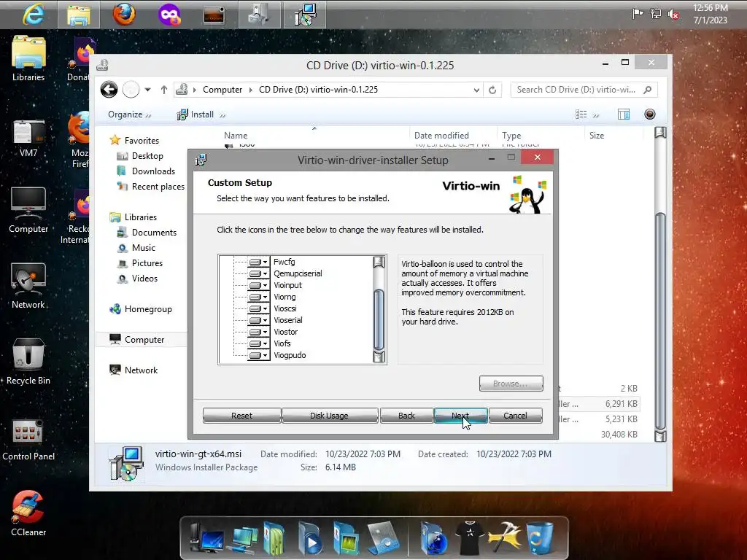Open the Fwcfg feature install dropdown
747x560 pixels.
tap(259, 262)
